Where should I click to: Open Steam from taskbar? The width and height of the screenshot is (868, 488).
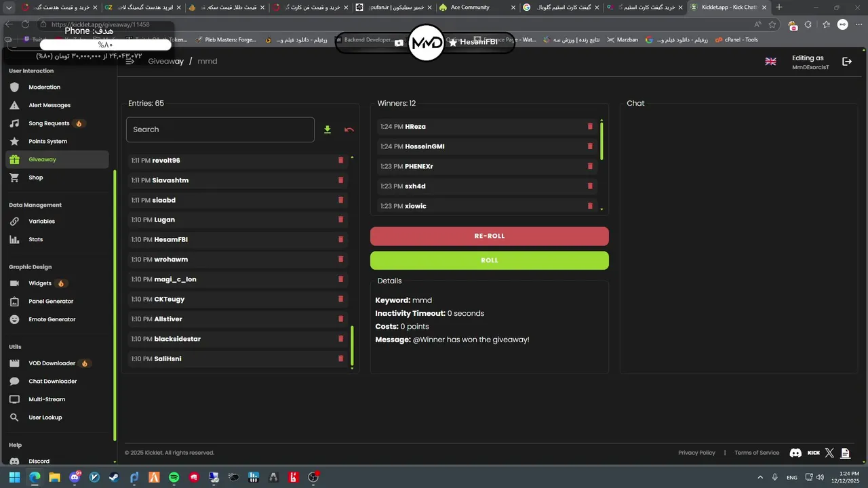(115, 477)
